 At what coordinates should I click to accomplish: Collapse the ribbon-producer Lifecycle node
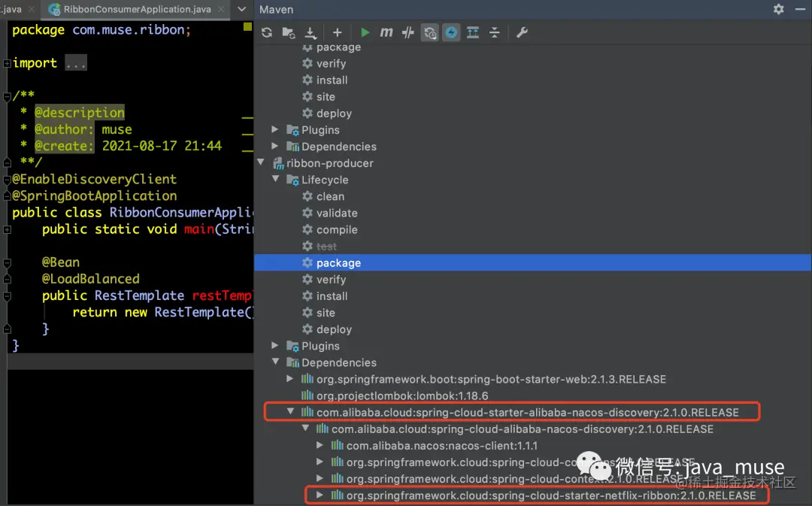point(275,179)
